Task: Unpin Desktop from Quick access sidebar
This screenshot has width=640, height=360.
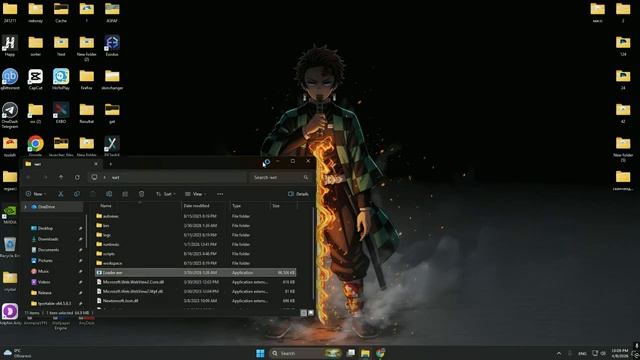Action: pos(80,228)
